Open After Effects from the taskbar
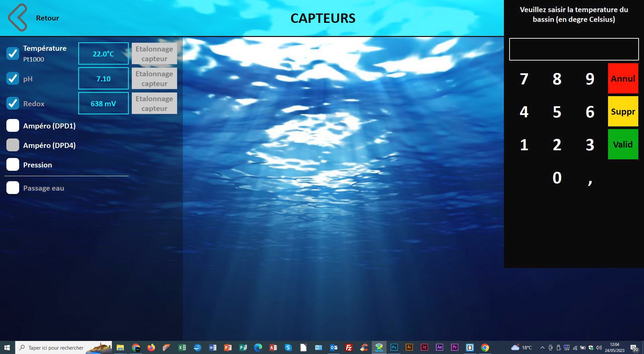The width and height of the screenshot is (644, 354). 439,348
